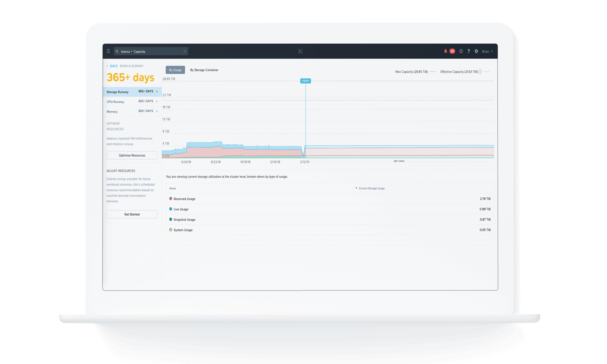The image size is (607, 364).
Task: Click the center X logo
Action: tap(300, 51)
